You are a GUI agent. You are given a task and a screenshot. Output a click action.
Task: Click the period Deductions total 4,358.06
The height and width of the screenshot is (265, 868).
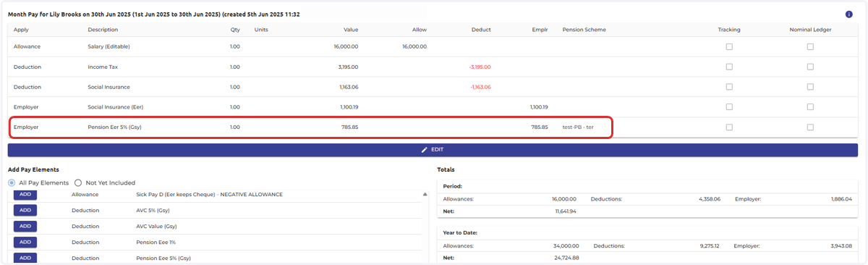coord(710,198)
